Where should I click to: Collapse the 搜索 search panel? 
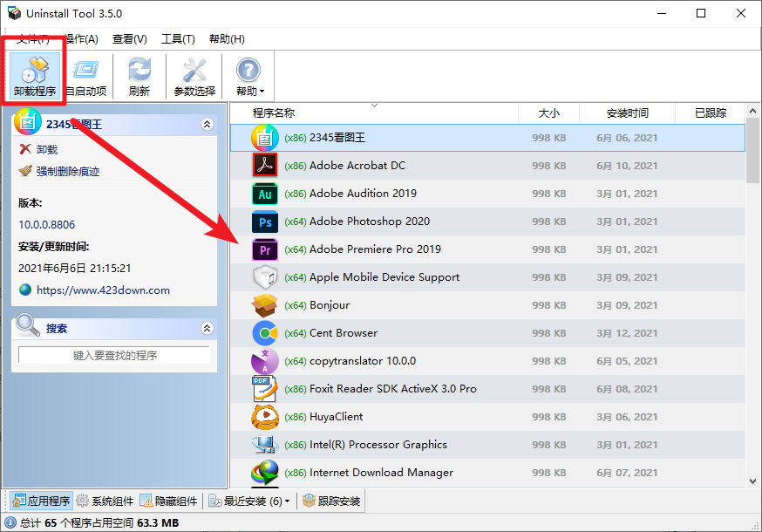pyautogui.click(x=207, y=328)
